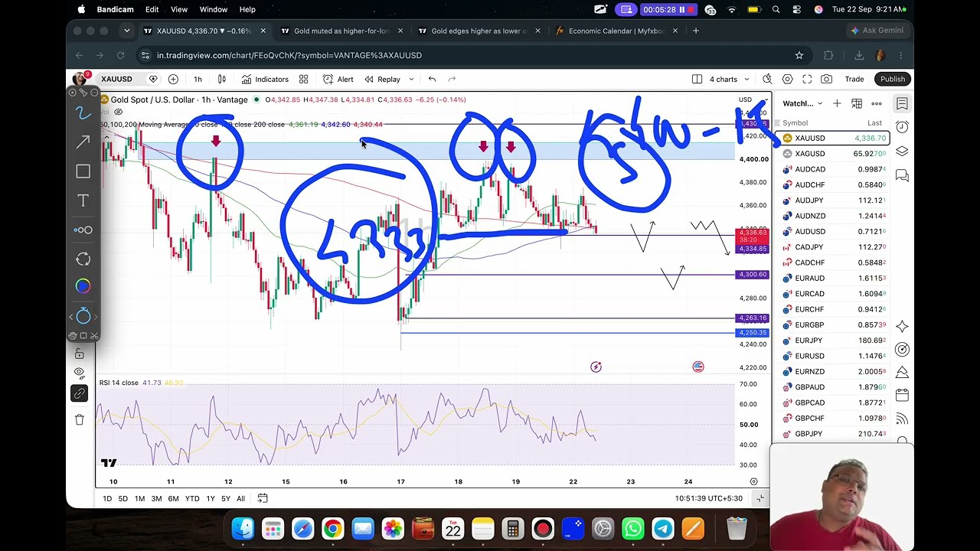Open watchlist three-dots menu
The image size is (980, 551).
tap(877, 103)
